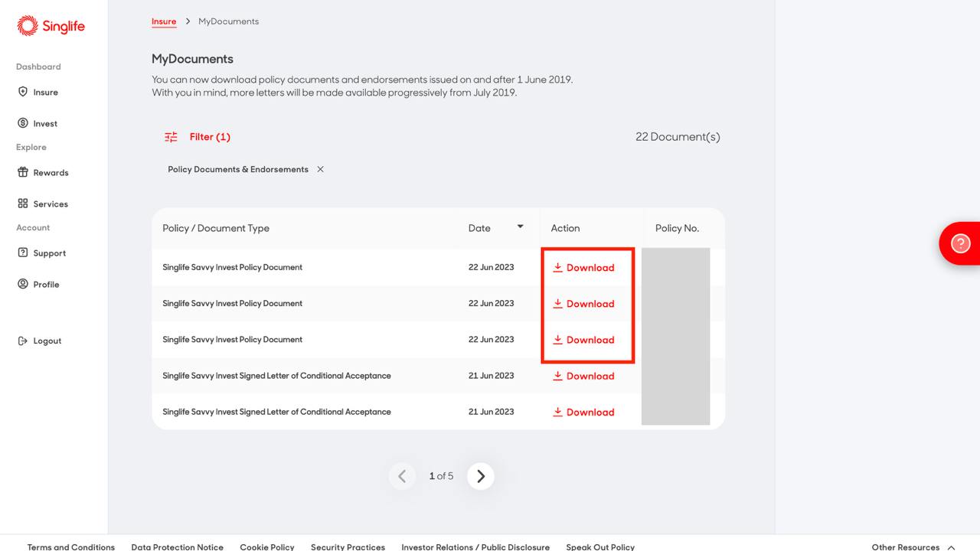Click the Policy No. column header
This screenshot has height=551, width=980.
(677, 228)
